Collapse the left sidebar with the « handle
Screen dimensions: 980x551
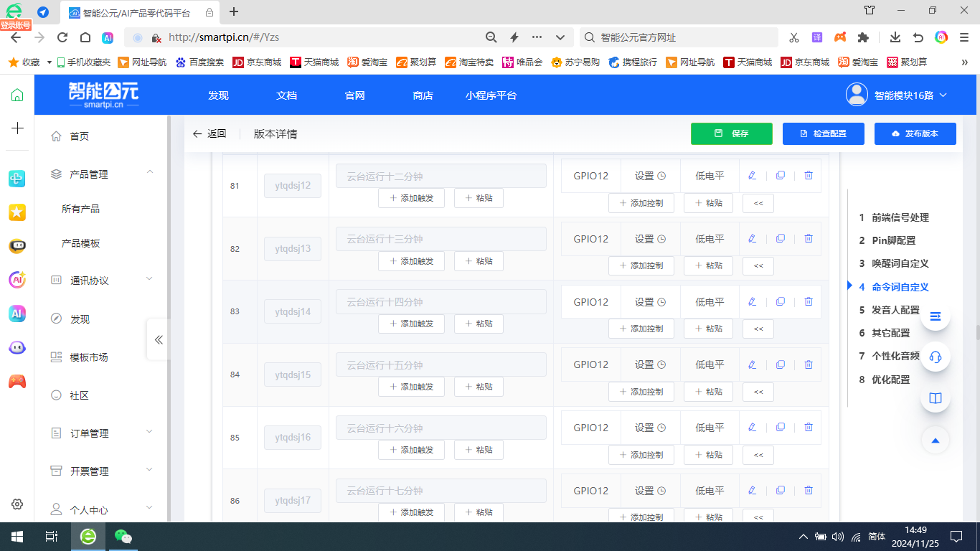pyautogui.click(x=158, y=339)
